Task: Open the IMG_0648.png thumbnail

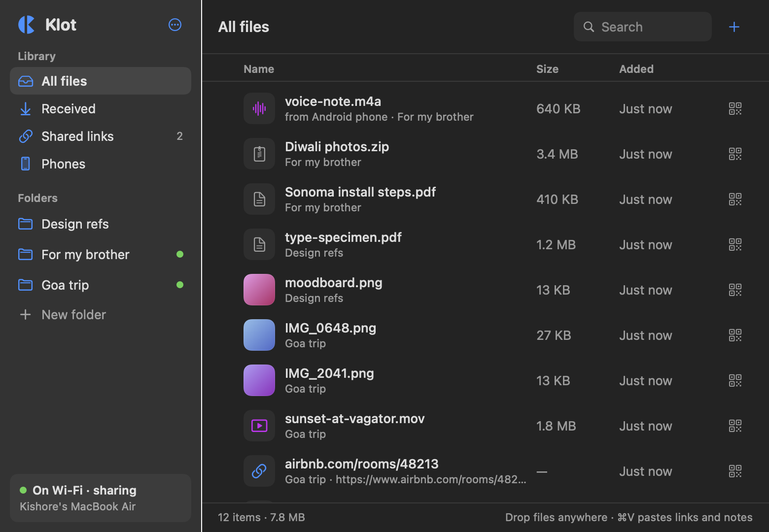Action: [259, 335]
